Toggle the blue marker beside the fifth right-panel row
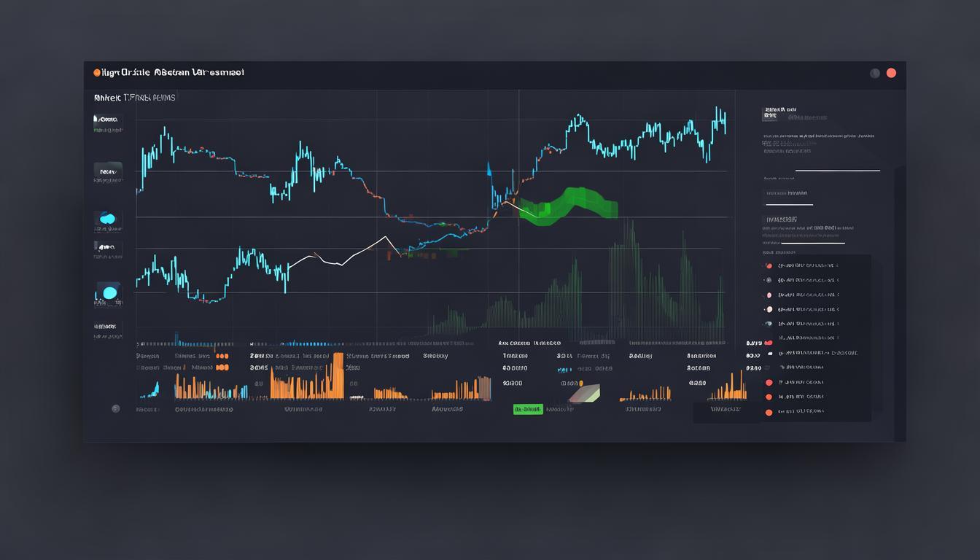The height and width of the screenshot is (560, 980). pyautogui.click(x=769, y=324)
